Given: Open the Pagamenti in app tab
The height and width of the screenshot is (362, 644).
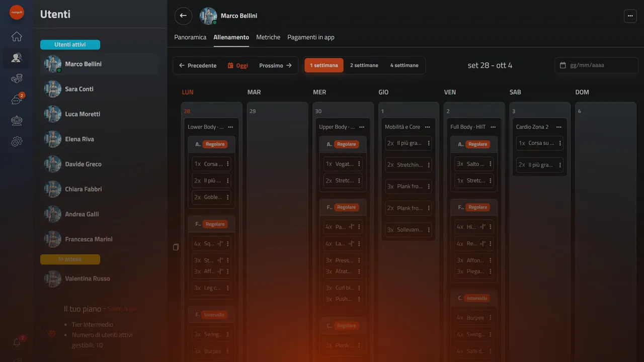Looking at the screenshot, I should [x=311, y=37].
